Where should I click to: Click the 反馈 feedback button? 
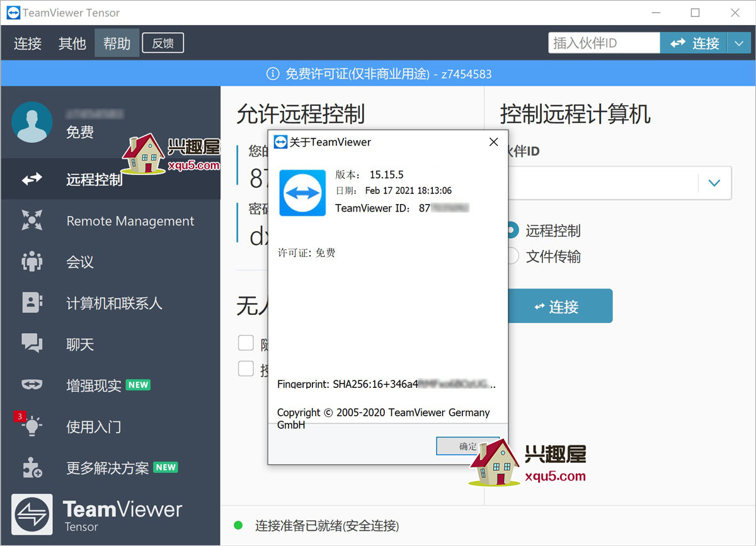tap(163, 43)
